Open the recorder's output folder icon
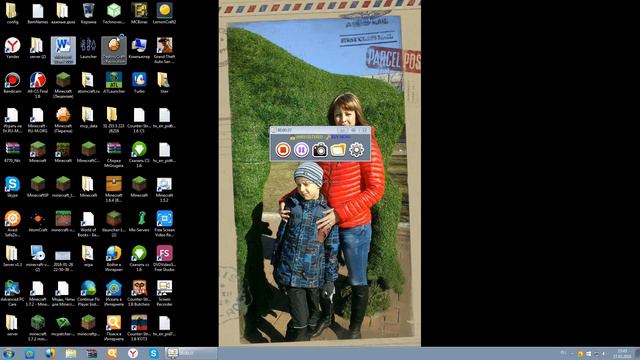 [338, 150]
